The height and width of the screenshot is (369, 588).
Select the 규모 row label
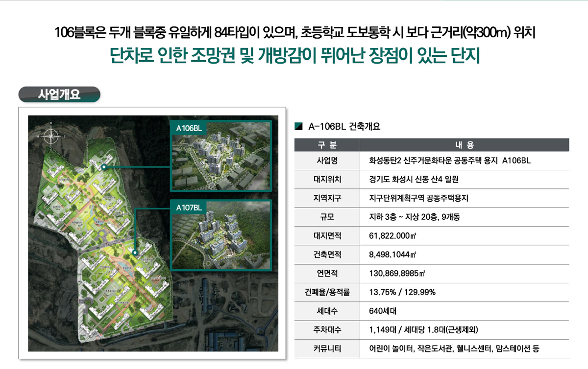pyautogui.click(x=327, y=217)
